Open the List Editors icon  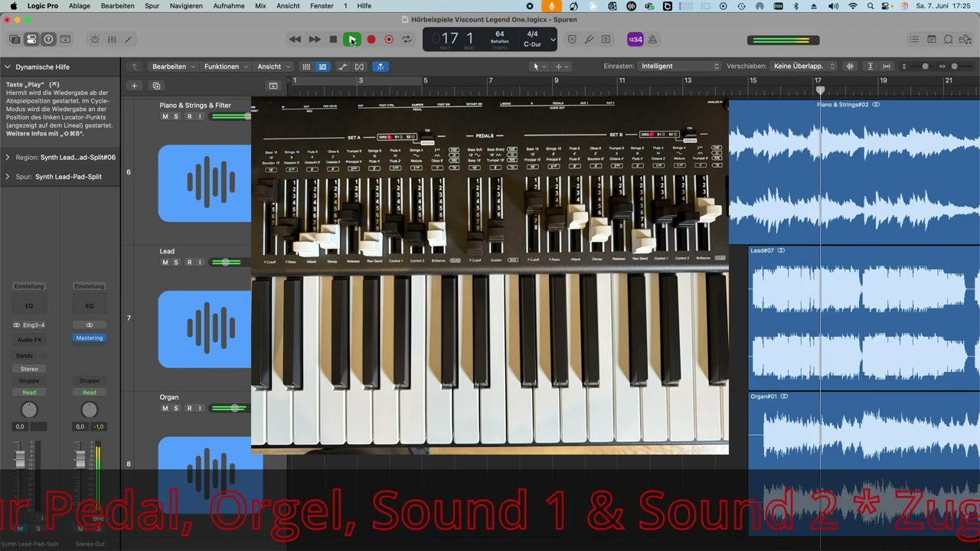(914, 39)
